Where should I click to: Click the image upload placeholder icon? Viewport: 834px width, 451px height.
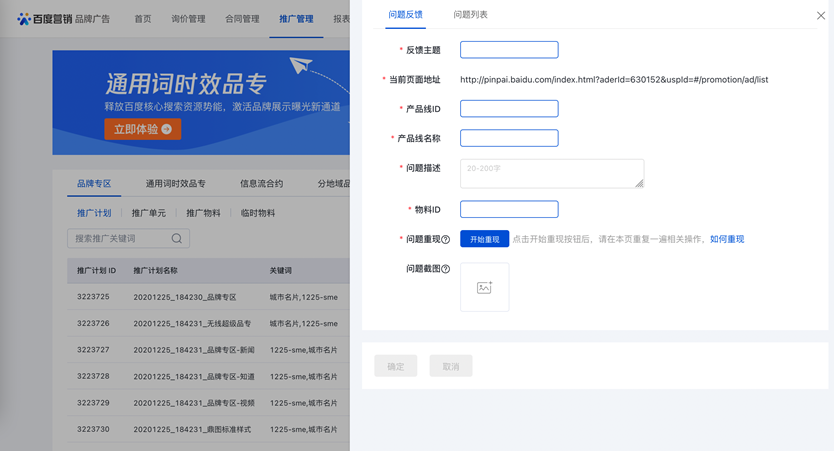click(x=484, y=287)
